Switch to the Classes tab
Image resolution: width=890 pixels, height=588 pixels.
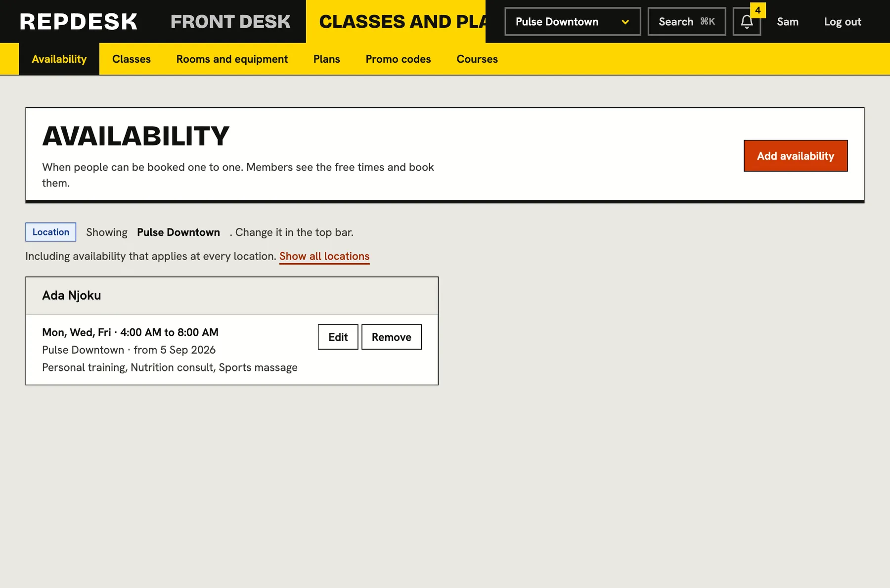[132, 59]
